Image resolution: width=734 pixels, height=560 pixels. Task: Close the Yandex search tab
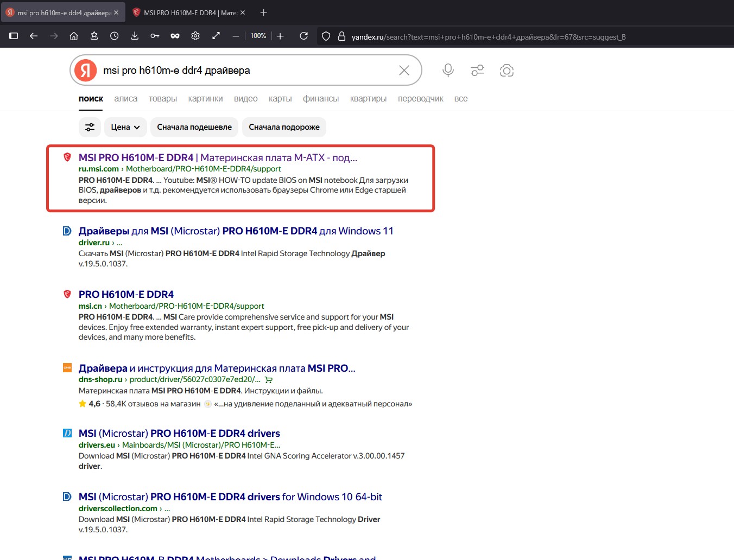(116, 12)
